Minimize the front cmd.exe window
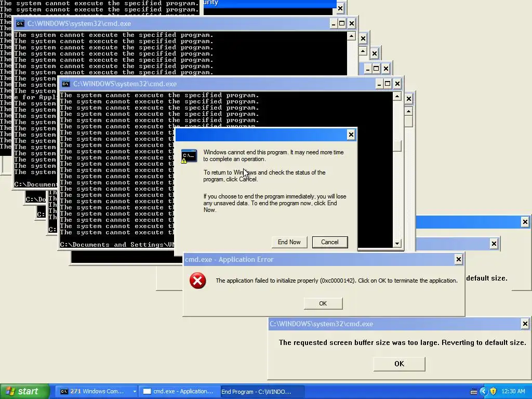The image size is (532, 399). coord(379,84)
